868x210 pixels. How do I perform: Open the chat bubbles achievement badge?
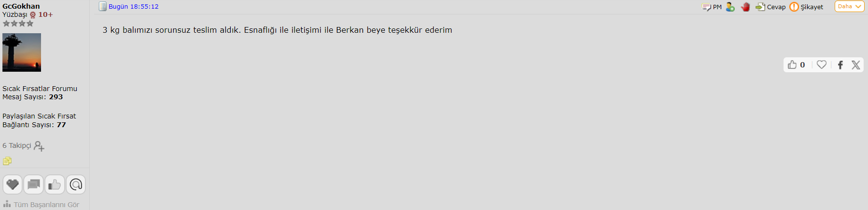click(x=34, y=184)
